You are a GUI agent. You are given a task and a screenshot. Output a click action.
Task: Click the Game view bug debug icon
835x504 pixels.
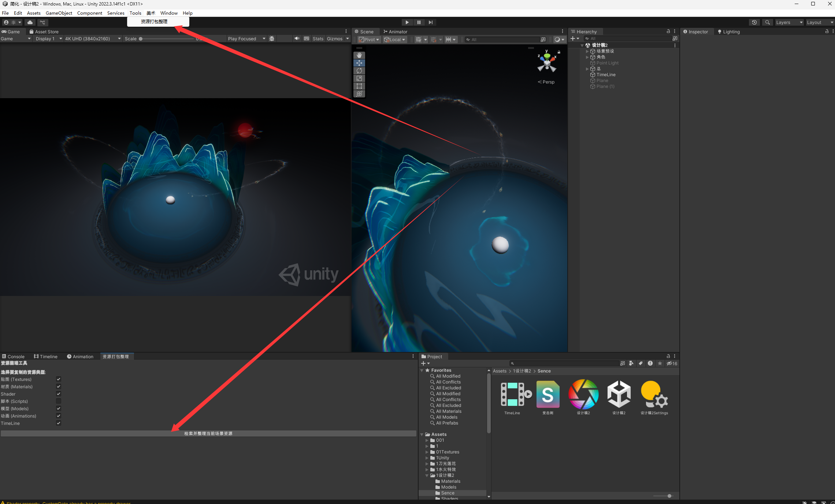point(272,38)
